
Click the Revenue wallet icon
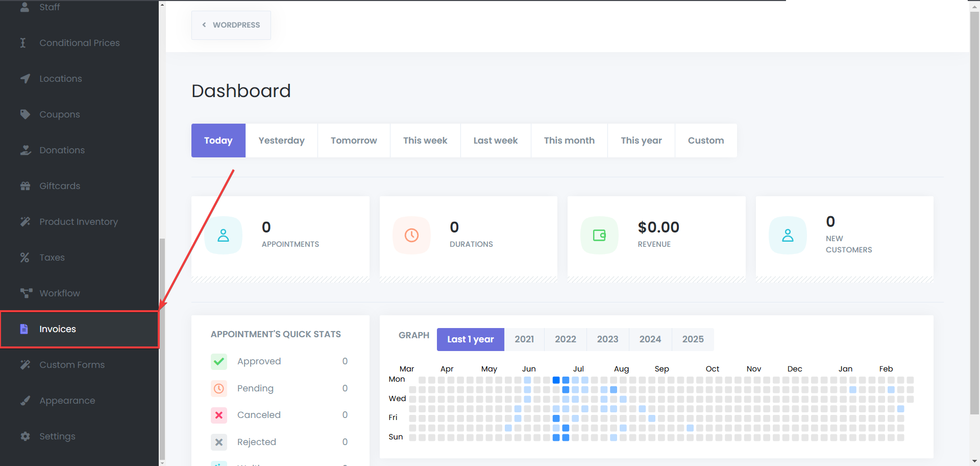pos(599,236)
